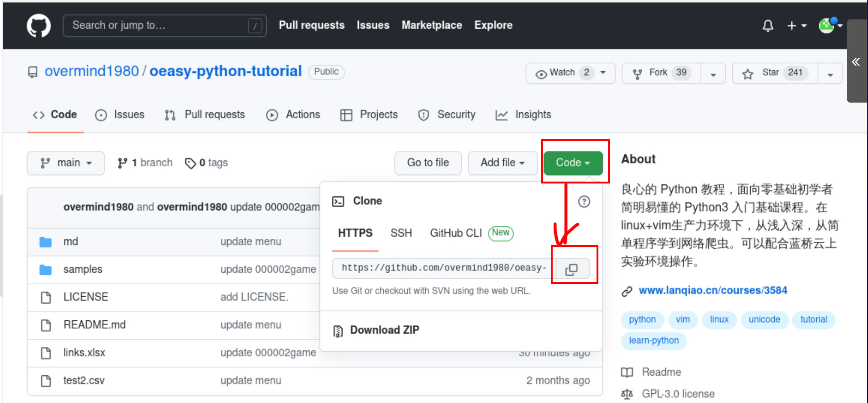Collapse the side panel double-chevron
The height and width of the screenshot is (403, 868).
(x=856, y=61)
